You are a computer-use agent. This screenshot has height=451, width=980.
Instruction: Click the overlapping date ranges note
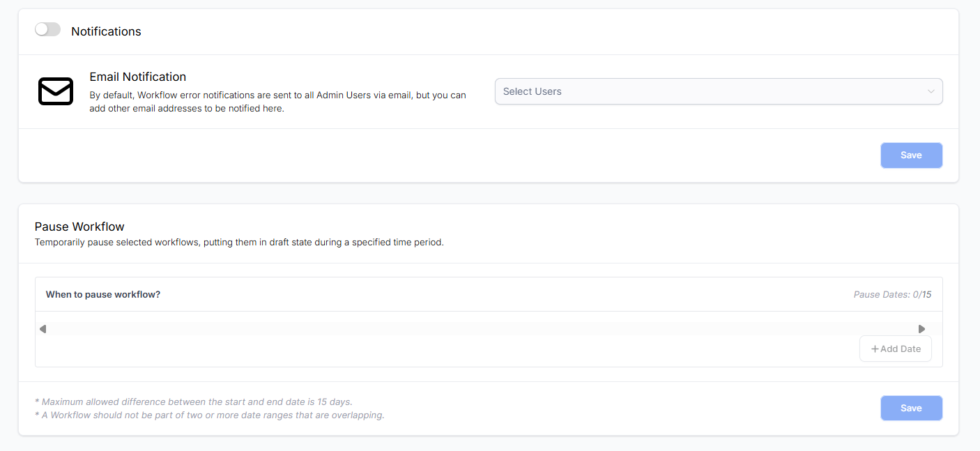tap(210, 415)
